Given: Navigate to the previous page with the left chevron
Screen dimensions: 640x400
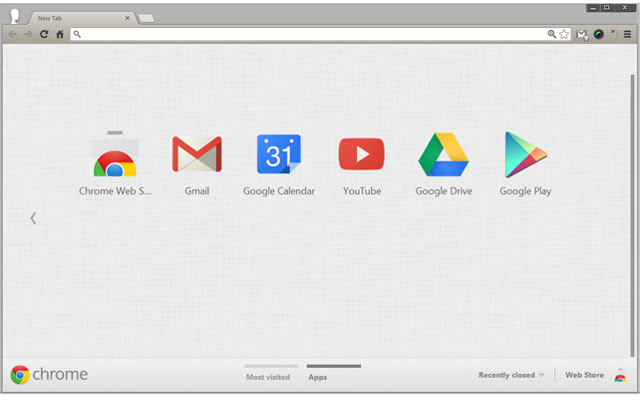Looking at the screenshot, I should (x=33, y=218).
